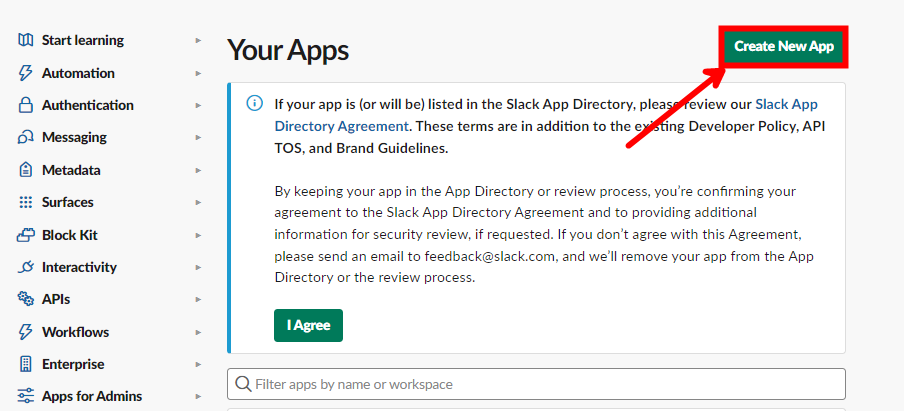
Task: Open the Messaging menu item
Action: click(74, 137)
